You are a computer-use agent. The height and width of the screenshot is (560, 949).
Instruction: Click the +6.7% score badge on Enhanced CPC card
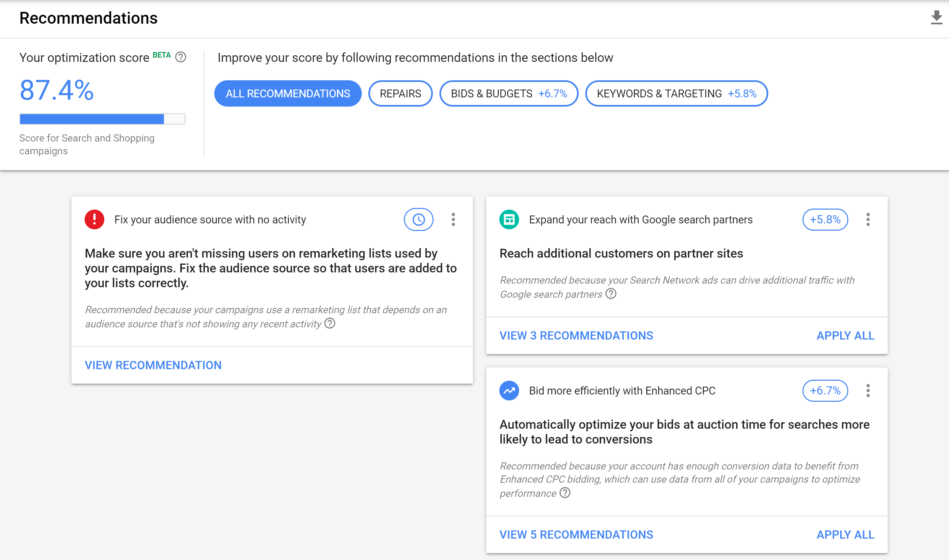pos(825,391)
